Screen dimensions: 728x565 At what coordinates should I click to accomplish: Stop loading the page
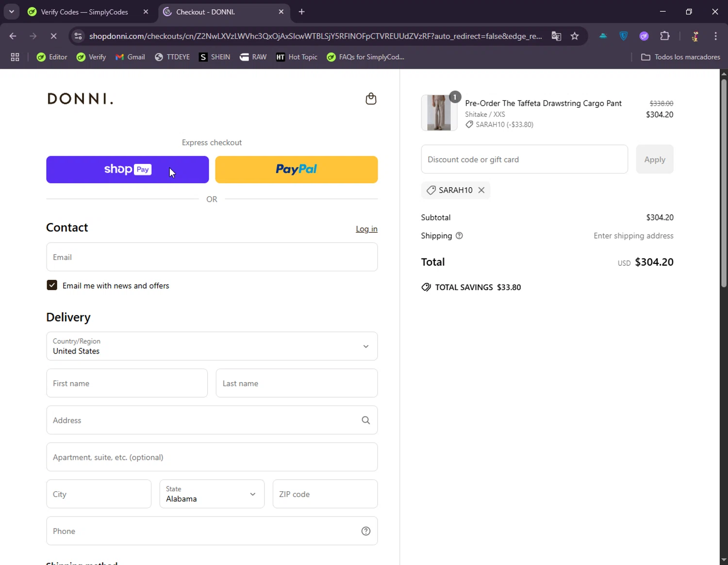(x=53, y=36)
